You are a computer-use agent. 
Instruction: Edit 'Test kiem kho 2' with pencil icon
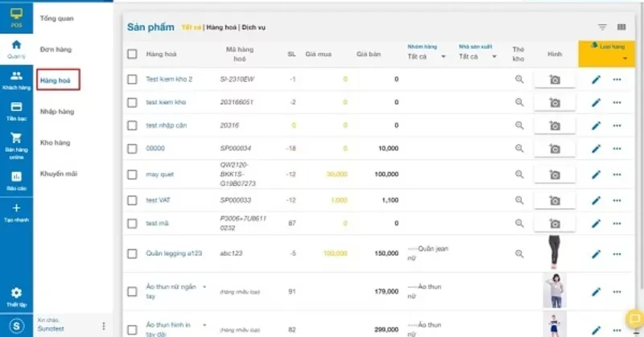[x=596, y=80]
